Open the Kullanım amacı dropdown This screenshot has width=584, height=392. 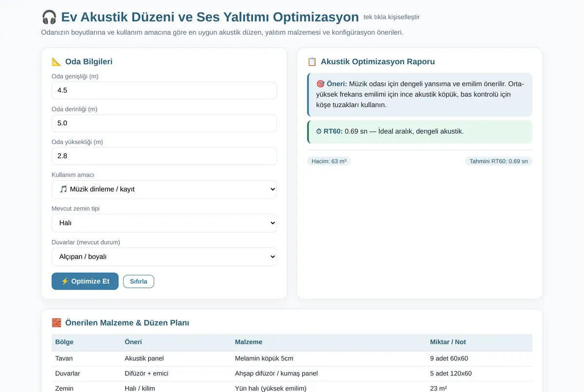pyautogui.click(x=164, y=189)
